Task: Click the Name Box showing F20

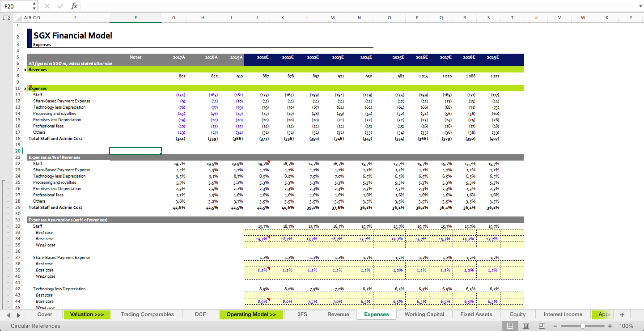Action: tap(17, 6)
